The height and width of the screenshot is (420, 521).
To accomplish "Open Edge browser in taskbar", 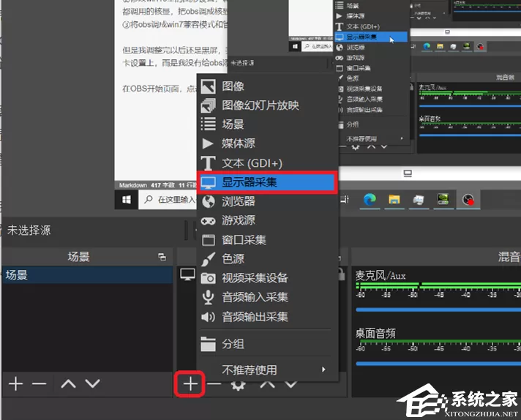I will click(370, 200).
